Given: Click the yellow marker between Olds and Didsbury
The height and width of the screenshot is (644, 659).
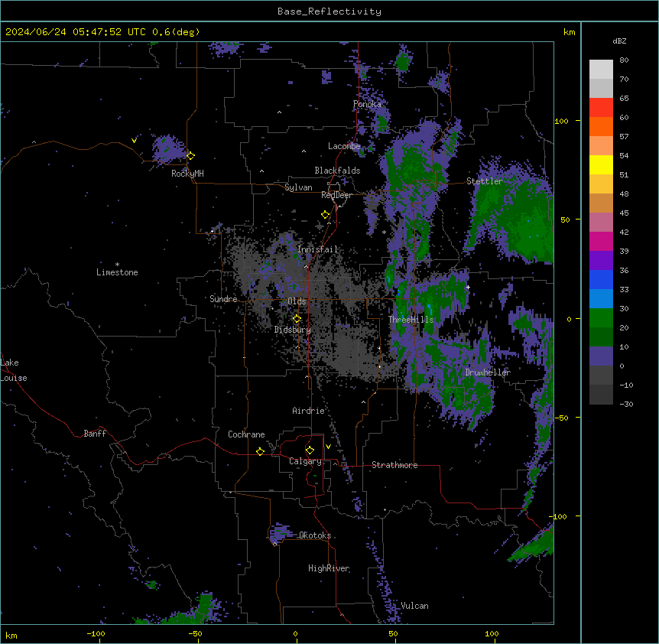Looking at the screenshot, I should pyautogui.click(x=297, y=318).
